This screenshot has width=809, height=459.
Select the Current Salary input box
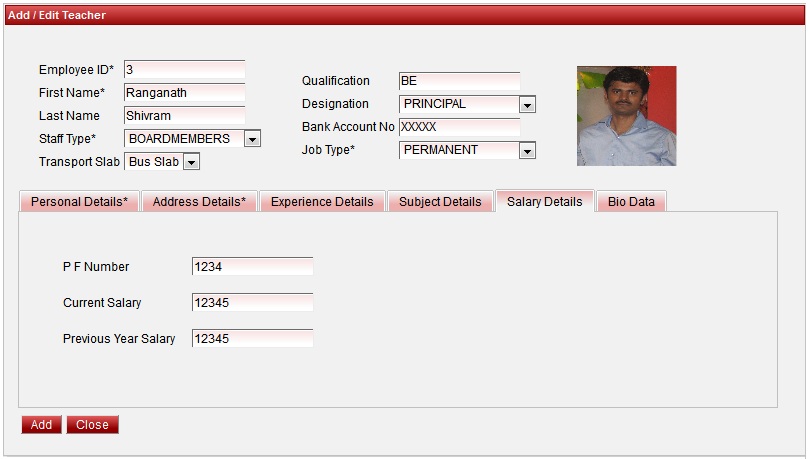(x=252, y=303)
